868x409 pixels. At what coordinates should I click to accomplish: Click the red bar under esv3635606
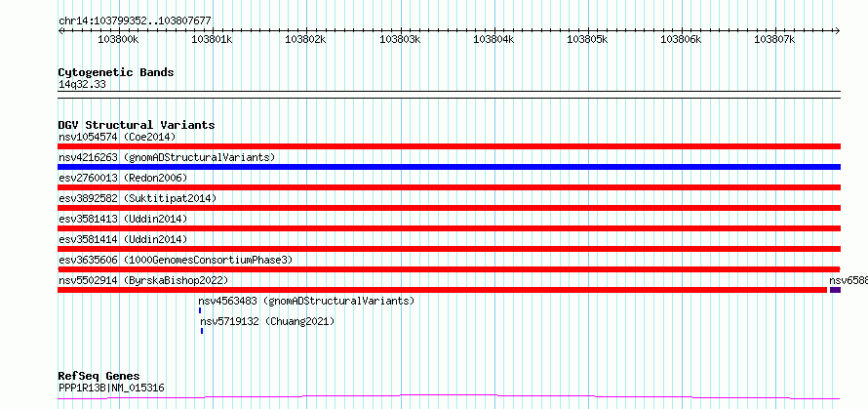449,269
